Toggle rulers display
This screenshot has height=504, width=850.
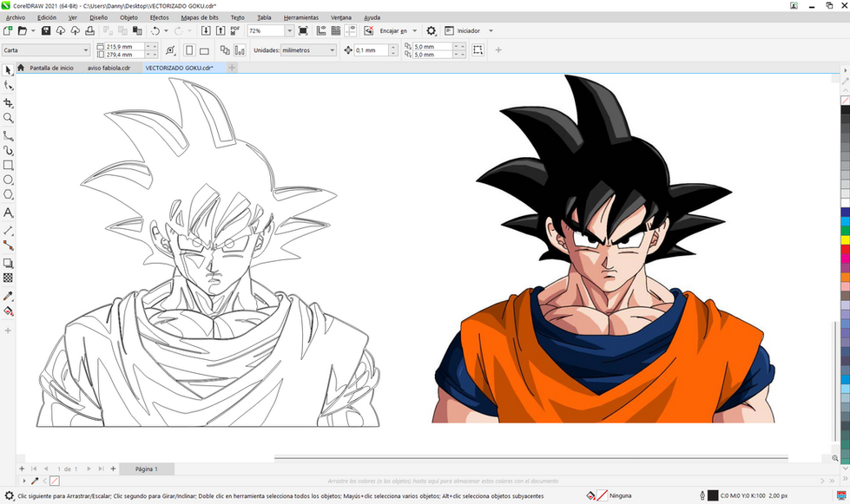pos(321,31)
